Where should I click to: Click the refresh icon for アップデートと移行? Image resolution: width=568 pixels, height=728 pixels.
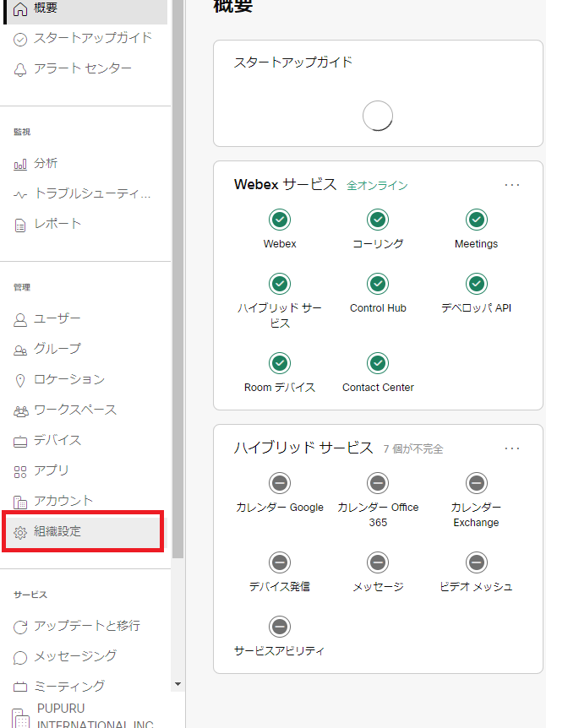pos(20,627)
